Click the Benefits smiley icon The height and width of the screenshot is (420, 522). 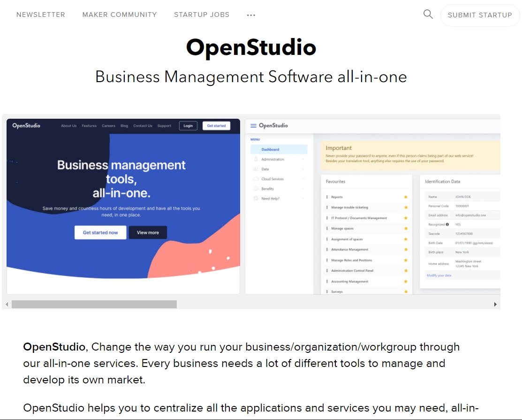[256, 189]
